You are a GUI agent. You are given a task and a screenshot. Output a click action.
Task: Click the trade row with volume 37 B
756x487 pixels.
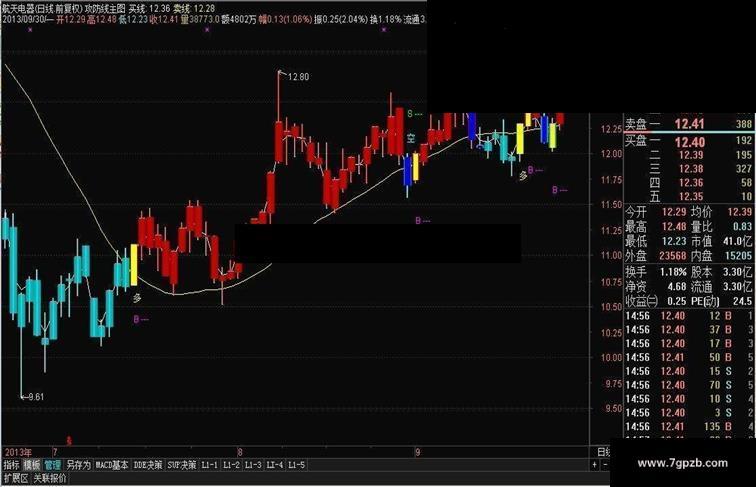point(688,330)
